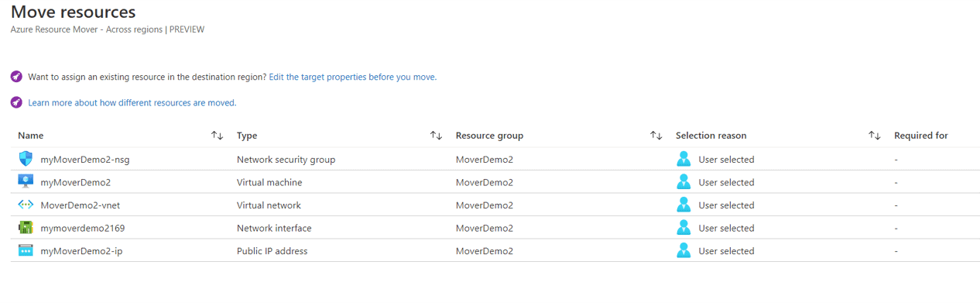Sort by Resource group column arrows
Screen dimensions: 980x303
656,136
